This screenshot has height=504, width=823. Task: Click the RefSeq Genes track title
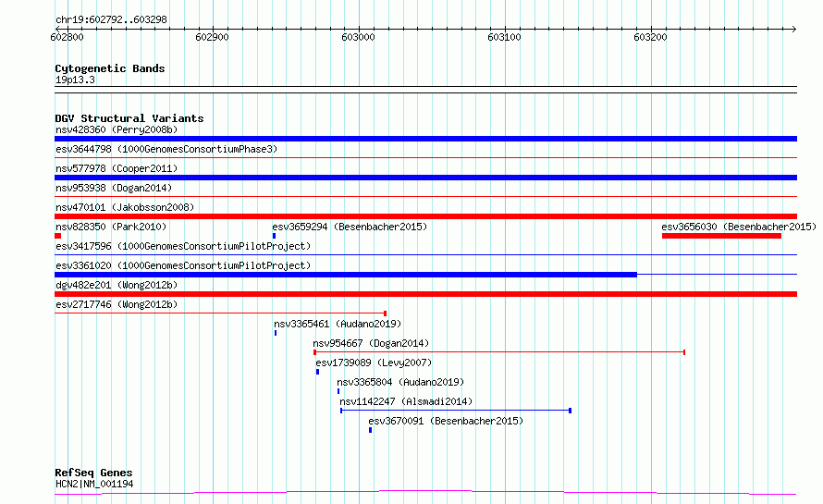(93, 473)
